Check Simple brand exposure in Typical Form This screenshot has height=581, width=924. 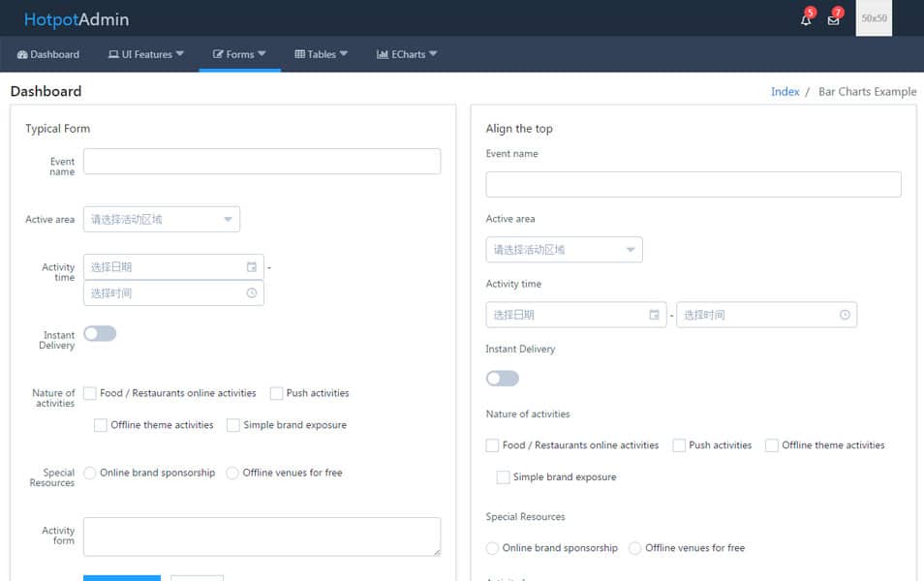[233, 425]
